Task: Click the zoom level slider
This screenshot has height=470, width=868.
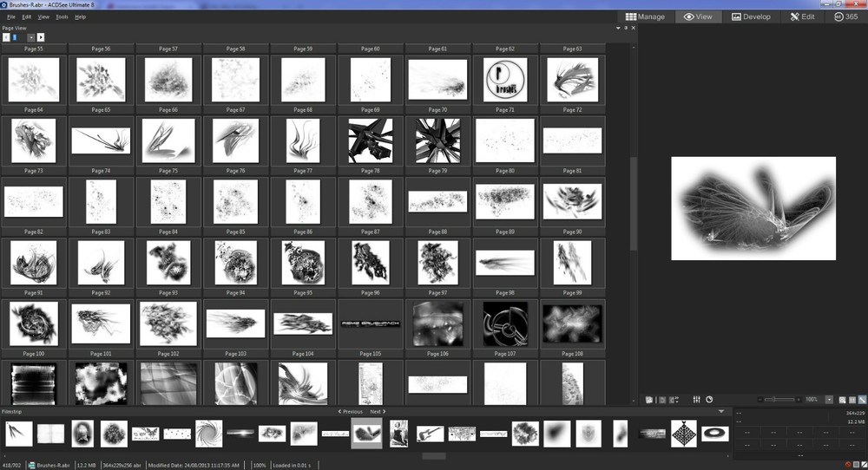Action: pyautogui.click(x=779, y=399)
